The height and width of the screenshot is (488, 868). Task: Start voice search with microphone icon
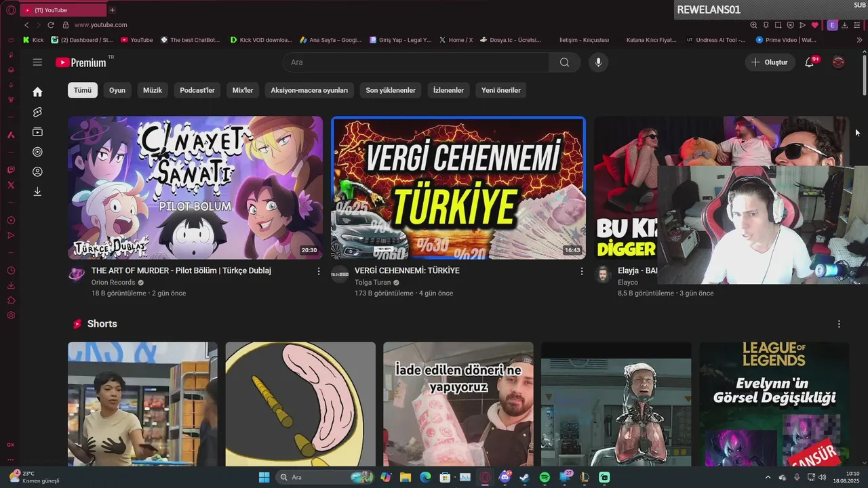tap(598, 62)
